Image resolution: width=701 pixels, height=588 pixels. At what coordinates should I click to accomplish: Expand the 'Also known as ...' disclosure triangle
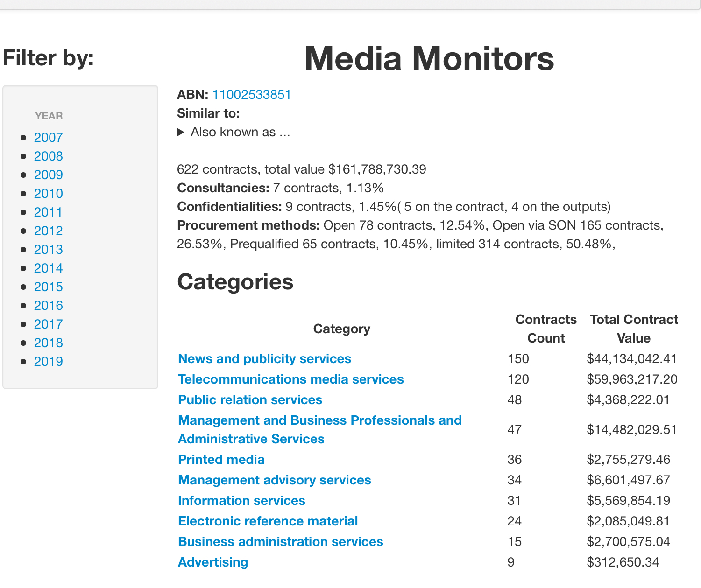pyautogui.click(x=181, y=132)
